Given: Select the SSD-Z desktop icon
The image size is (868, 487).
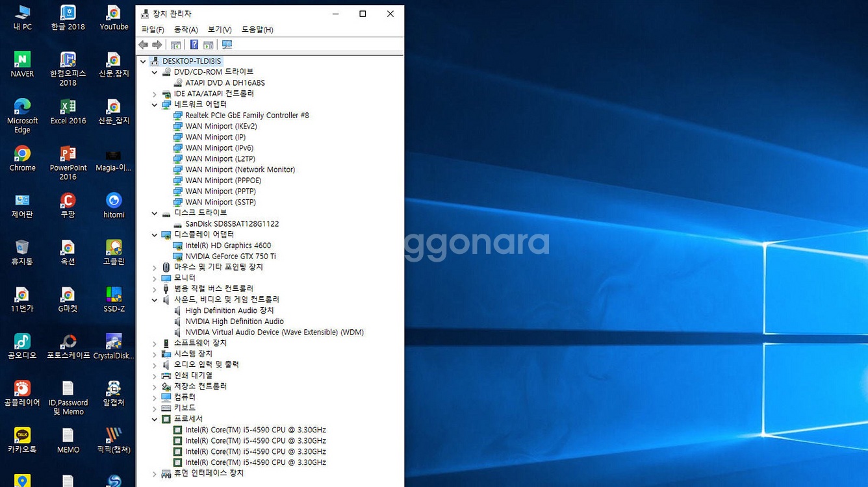Looking at the screenshot, I should [114, 299].
